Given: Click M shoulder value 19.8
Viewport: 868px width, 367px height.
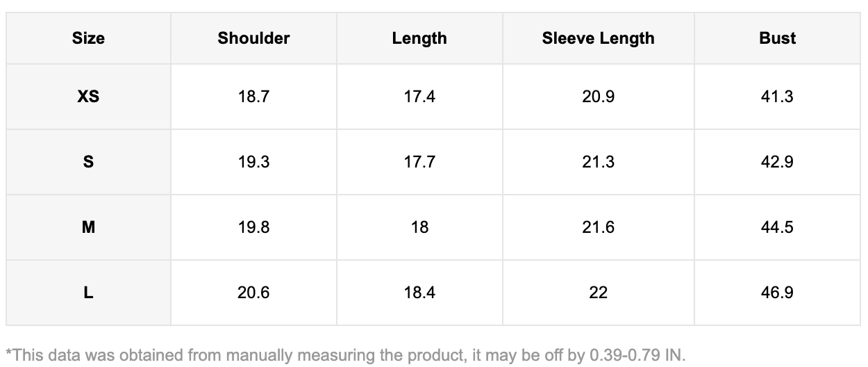Looking at the screenshot, I should pos(253,227).
